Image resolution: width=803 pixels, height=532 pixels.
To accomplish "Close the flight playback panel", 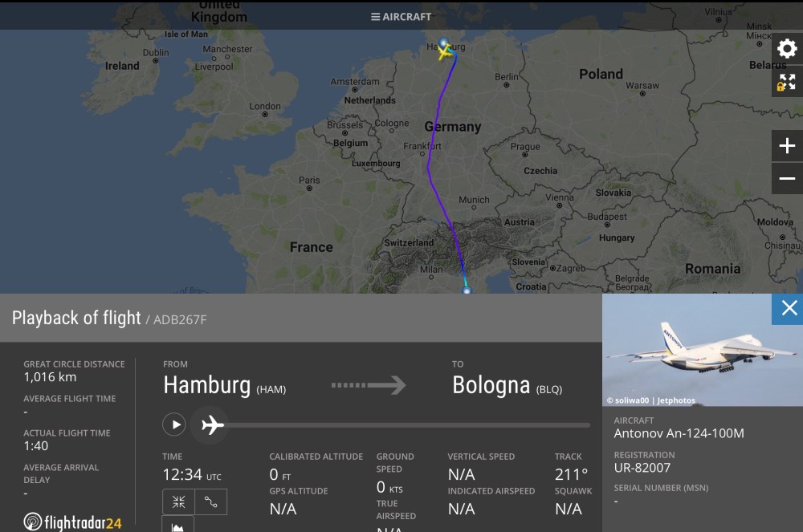I will click(789, 308).
